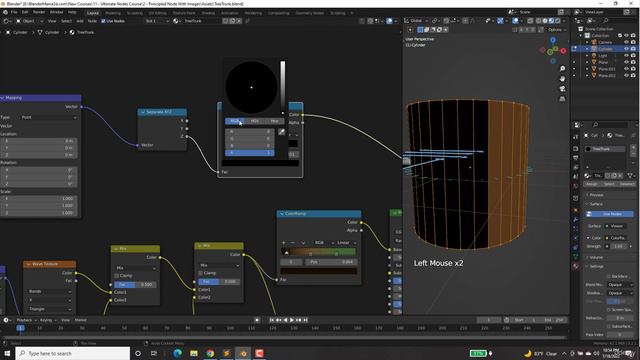The height and width of the screenshot is (360, 640).
Task: Click the eyedropper icon in color picker
Action: coord(282,132)
